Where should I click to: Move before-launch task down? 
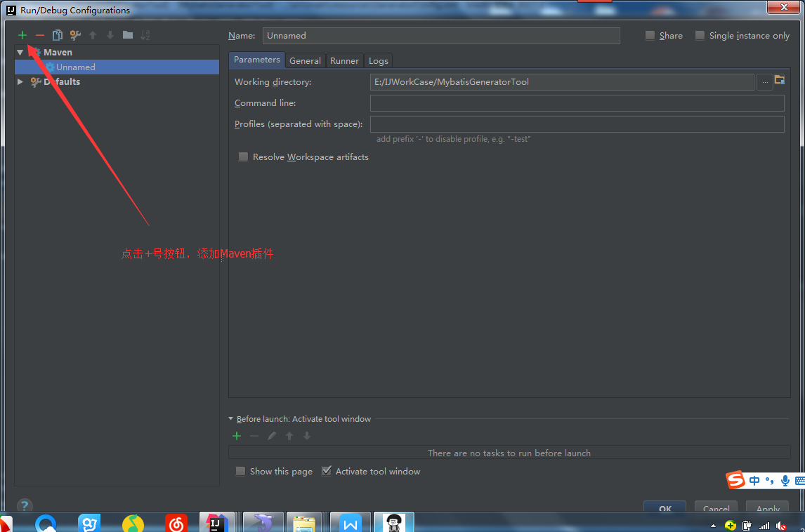click(307, 436)
